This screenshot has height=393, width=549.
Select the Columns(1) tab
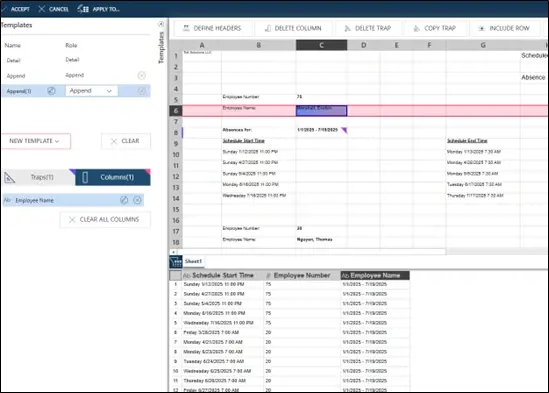point(113,177)
